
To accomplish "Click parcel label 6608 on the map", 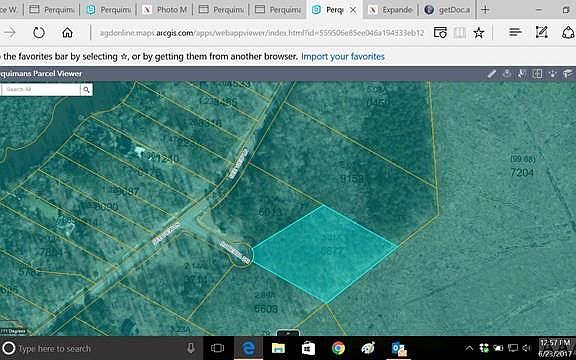I will point(266,309).
